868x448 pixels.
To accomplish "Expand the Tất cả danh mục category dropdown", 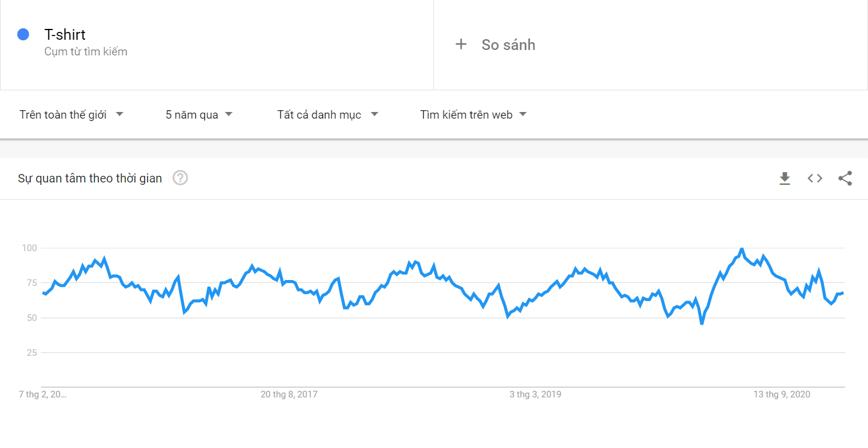I will tap(328, 114).
